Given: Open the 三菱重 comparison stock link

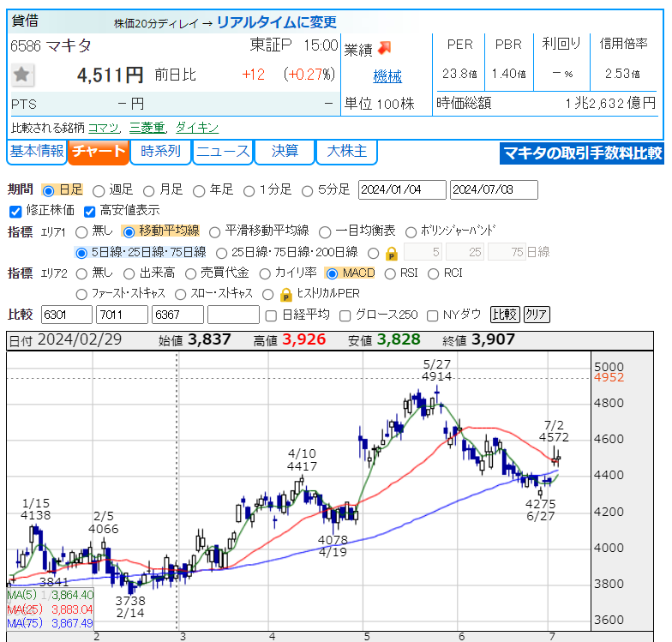Looking at the screenshot, I should [147, 128].
